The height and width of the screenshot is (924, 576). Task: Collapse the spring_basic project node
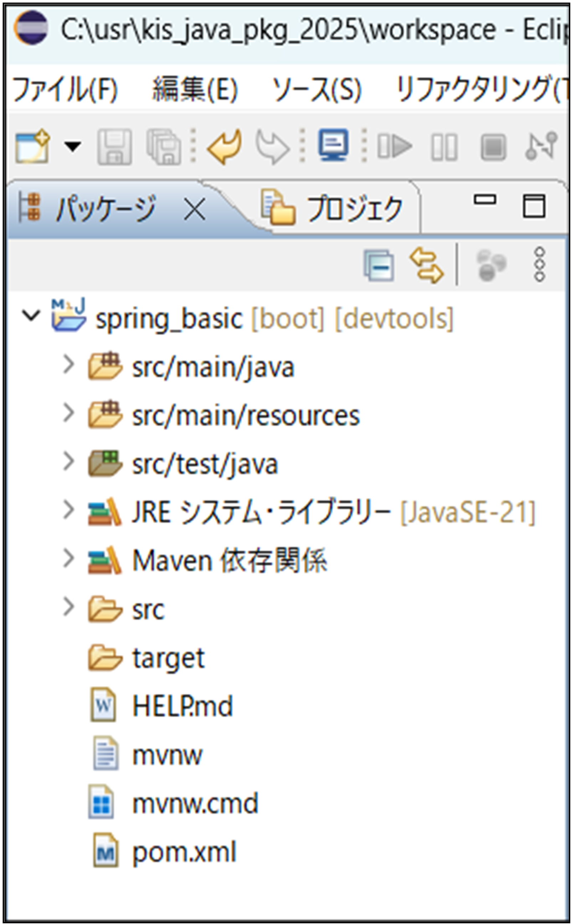(31, 316)
